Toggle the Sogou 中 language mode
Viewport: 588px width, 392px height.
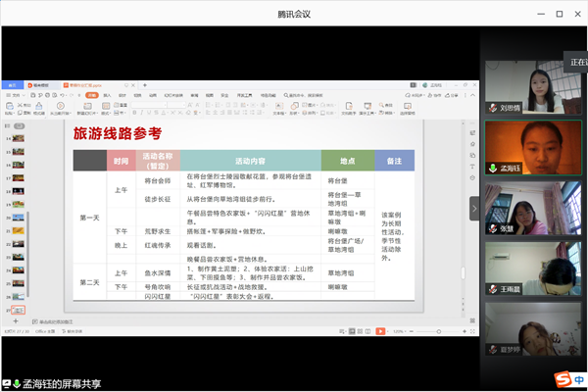point(579,379)
